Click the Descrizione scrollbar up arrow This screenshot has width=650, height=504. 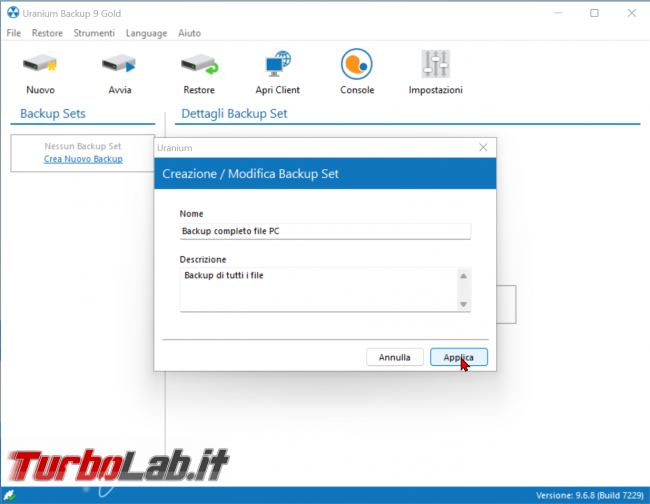pyautogui.click(x=463, y=276)
